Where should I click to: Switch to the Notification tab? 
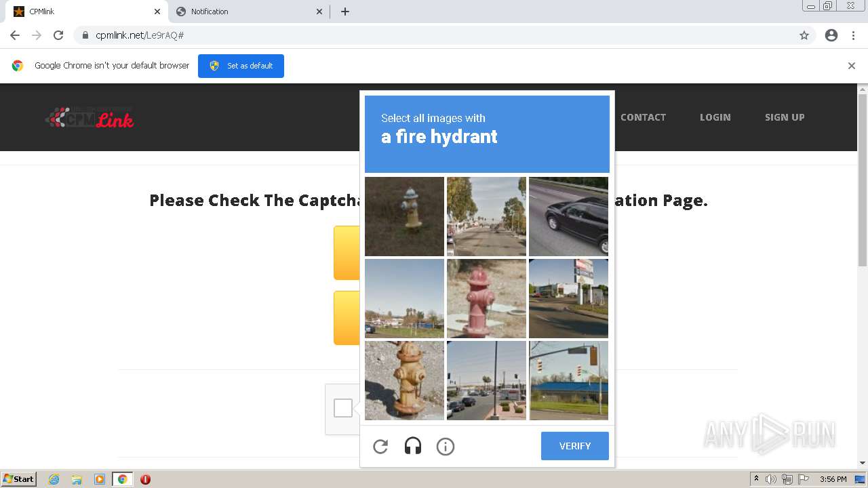coord(249,12)
